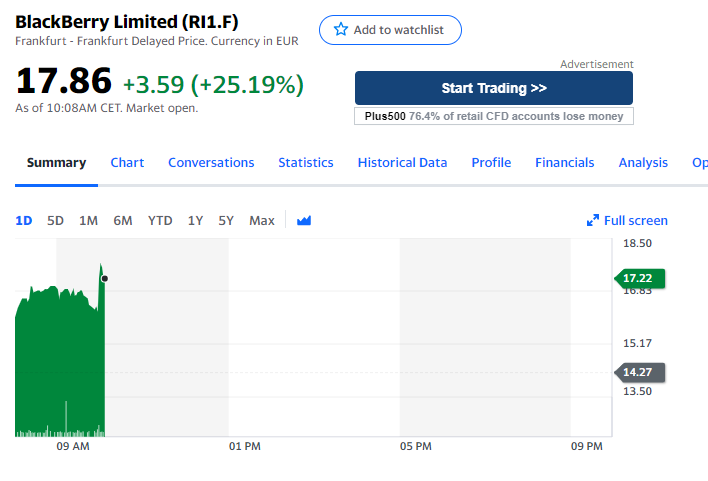Click the current price dot on chart
This screenshot has height=481, width=708.
(105, 279)
